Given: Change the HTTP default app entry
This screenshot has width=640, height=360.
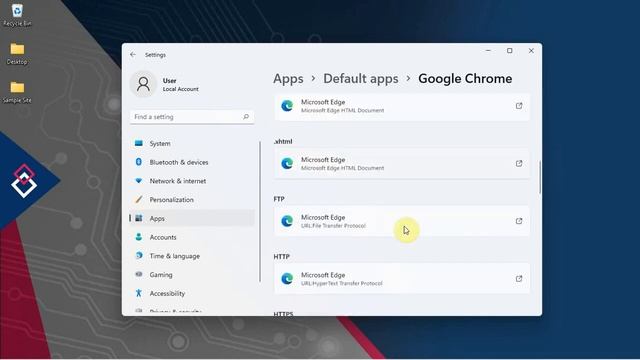Looking at the screenshot, I should tap(402, 279).
